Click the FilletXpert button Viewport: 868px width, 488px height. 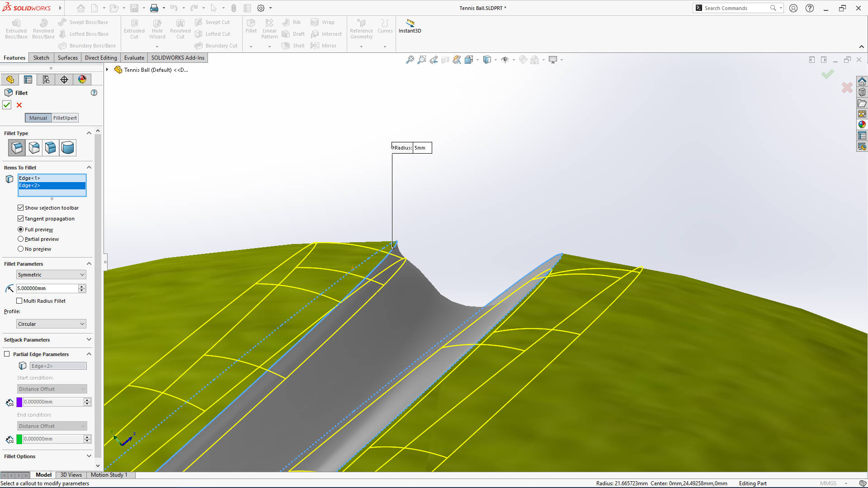(65, 118)
